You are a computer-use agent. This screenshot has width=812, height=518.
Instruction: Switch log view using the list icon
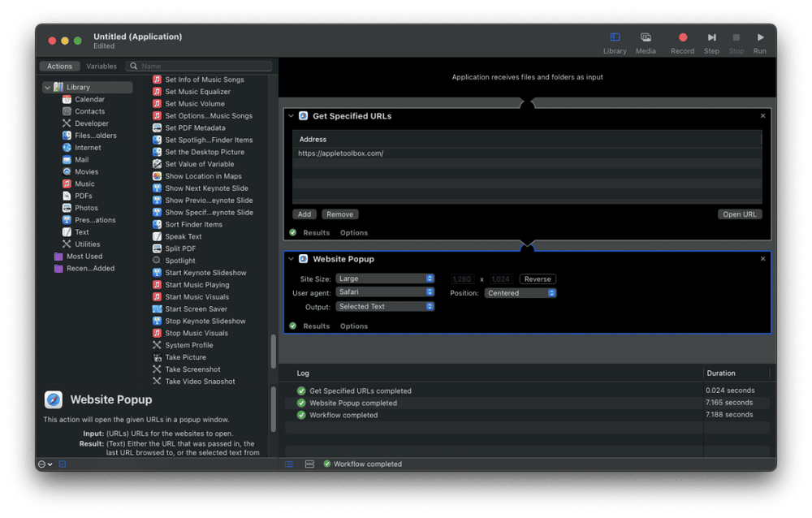[289, 464]
